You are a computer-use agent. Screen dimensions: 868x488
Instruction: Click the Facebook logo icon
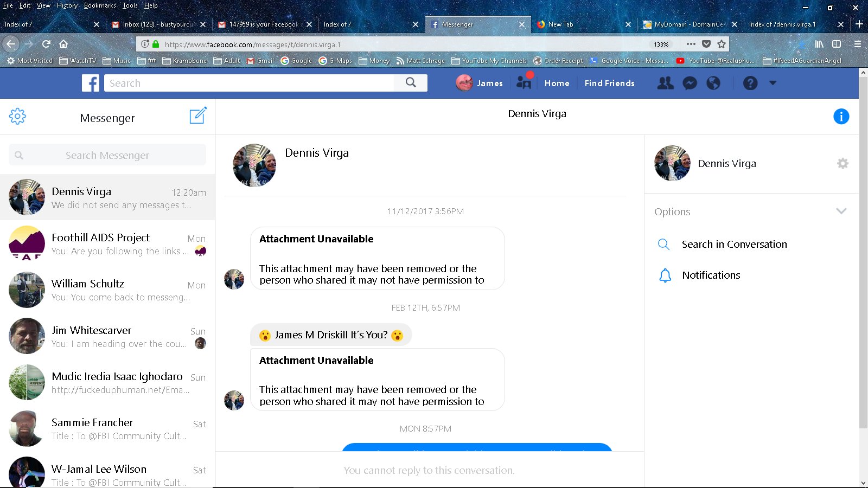pyautogui.click(x=91, y=83)
